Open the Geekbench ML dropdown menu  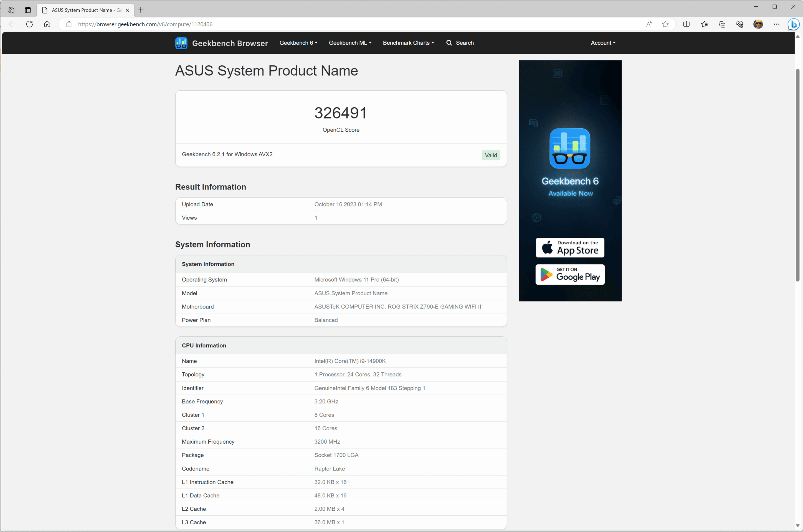[x=351, y=42]
